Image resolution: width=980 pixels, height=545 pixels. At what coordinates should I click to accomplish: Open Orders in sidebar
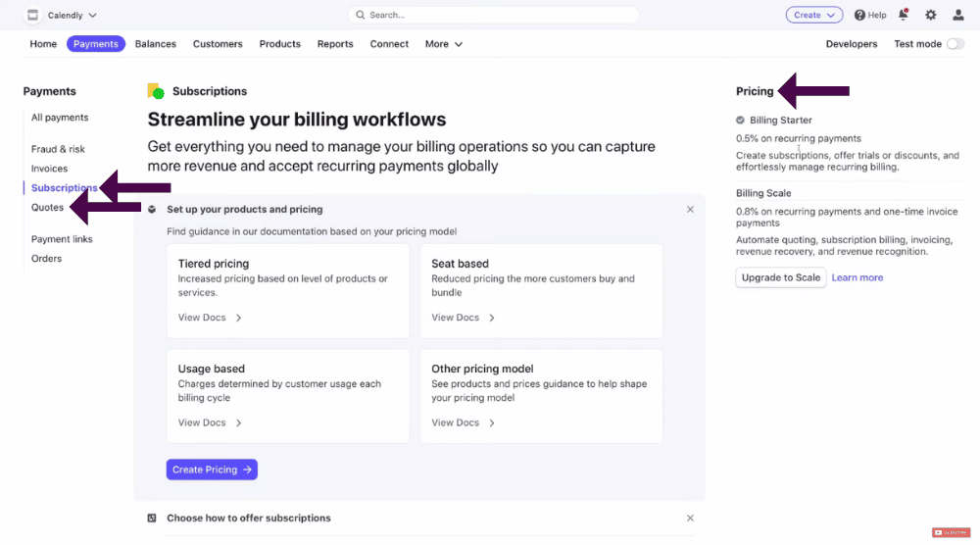tap(46, 259)
